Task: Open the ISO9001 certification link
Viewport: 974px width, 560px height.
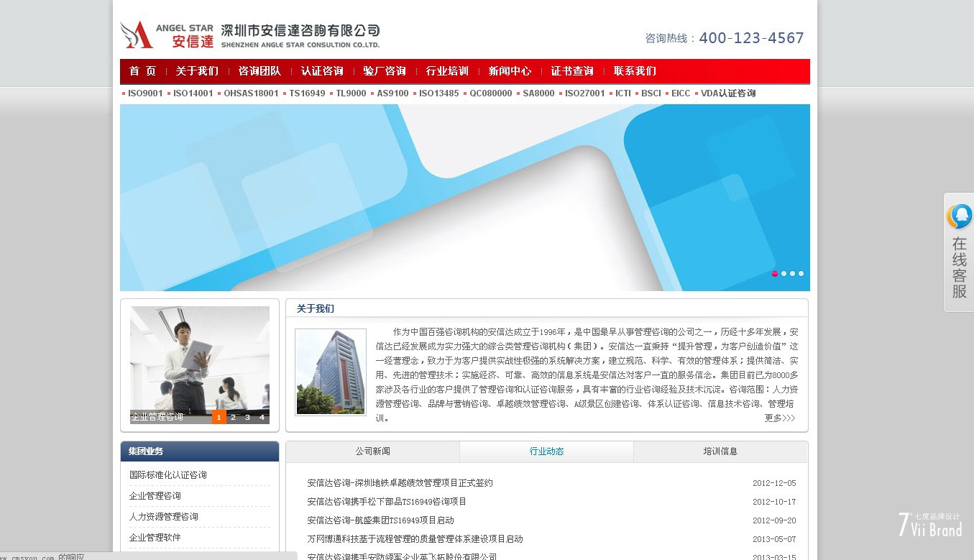Action: (145, 93)
